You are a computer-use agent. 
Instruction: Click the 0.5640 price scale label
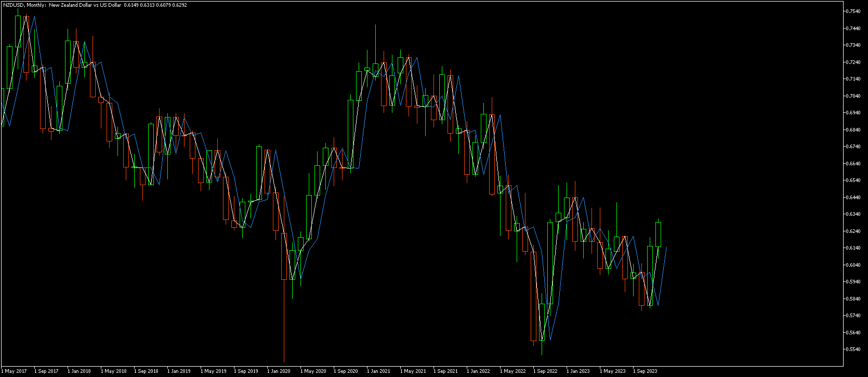click(853, 333)
